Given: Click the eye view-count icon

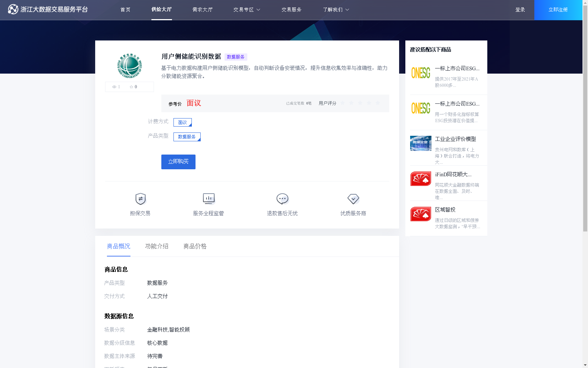Looking at the screenshot, I should click(x=114, y=87).
